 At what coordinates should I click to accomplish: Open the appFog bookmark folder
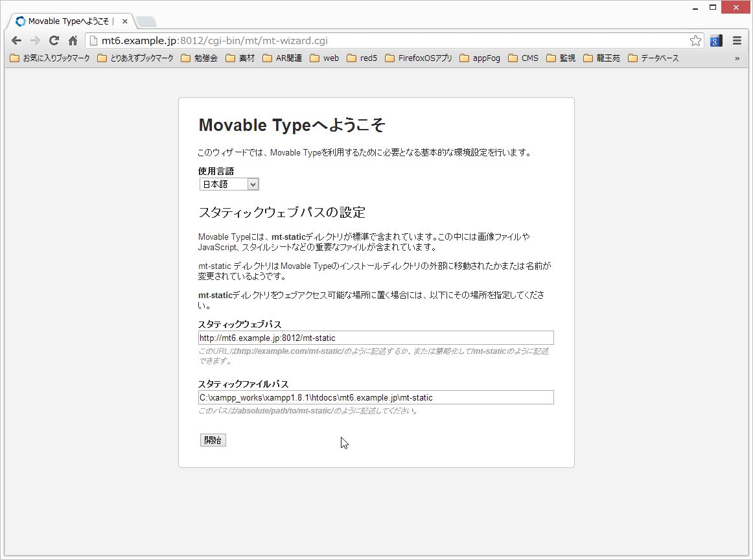[x=480, y=58]
